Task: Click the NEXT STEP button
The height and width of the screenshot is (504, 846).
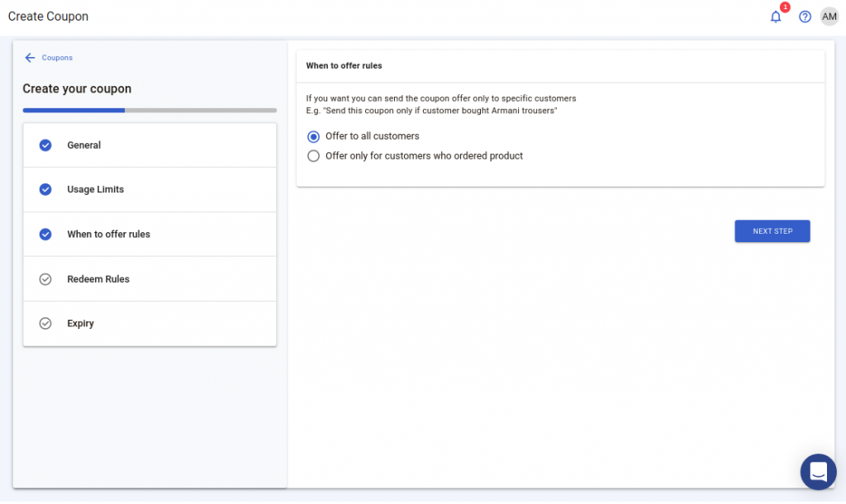Action: click(x=772, y=231)
